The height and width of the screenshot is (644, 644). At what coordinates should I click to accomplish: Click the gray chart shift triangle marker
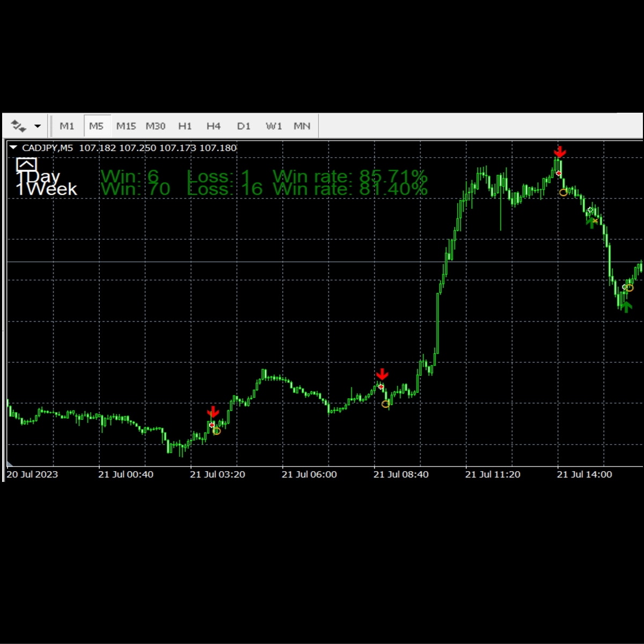click(9, 463)
